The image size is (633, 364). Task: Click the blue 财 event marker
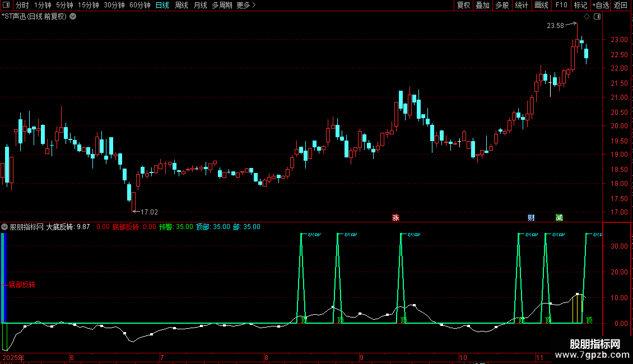(531, 218)
